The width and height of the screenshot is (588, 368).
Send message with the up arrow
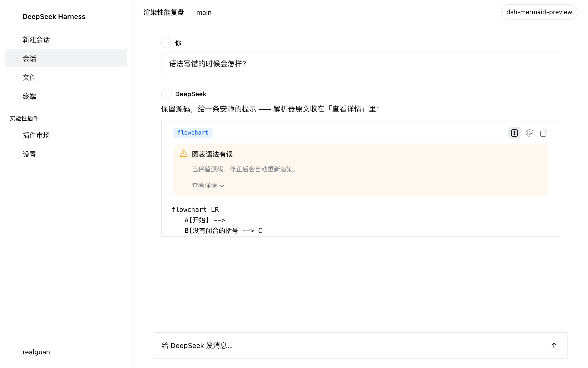click(x=554, y=345)
